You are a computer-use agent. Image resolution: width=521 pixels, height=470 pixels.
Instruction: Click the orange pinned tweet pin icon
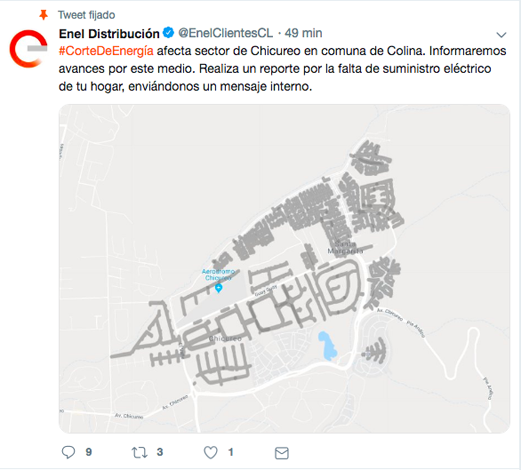point(43,15)
